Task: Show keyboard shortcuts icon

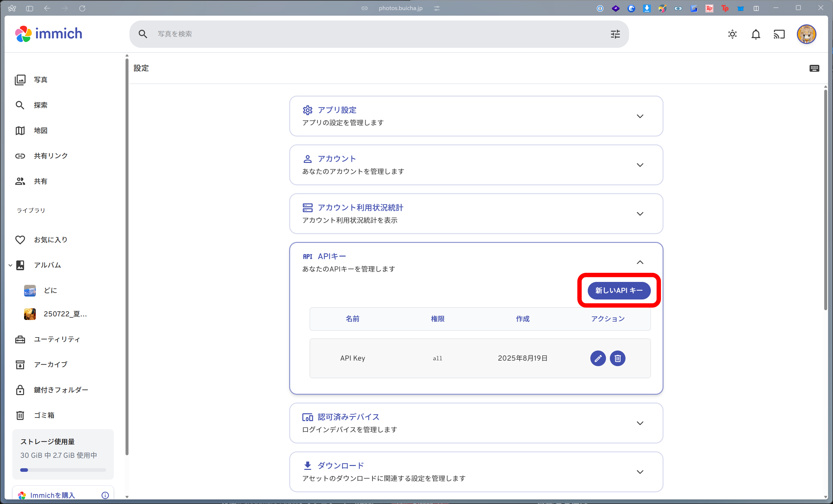Action: 814,68
